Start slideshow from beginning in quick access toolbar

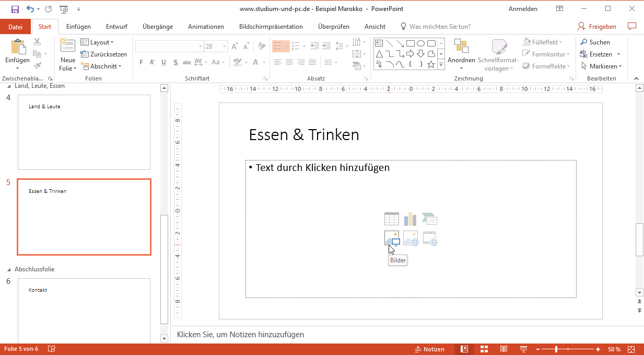coord(64,9)
